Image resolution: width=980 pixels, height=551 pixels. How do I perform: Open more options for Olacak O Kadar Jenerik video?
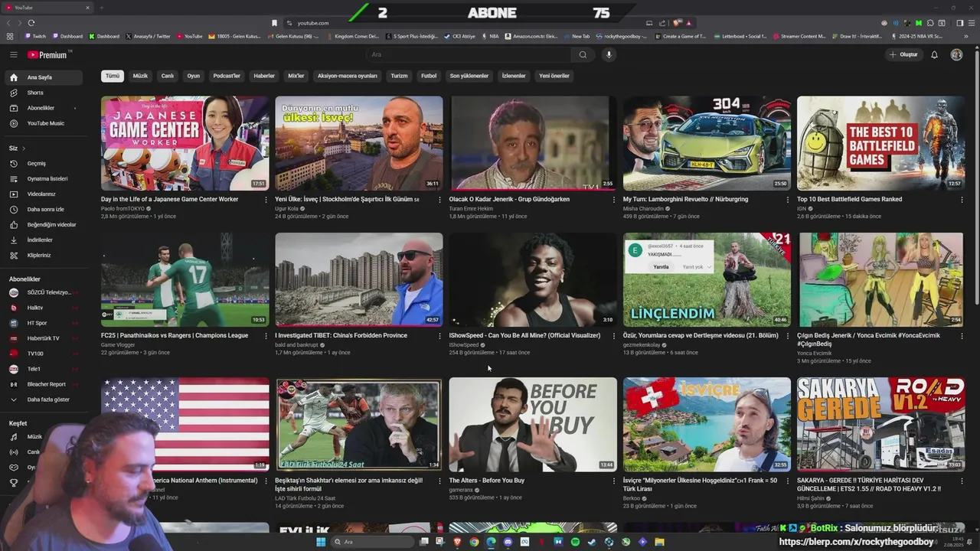(x=613, y=200)
